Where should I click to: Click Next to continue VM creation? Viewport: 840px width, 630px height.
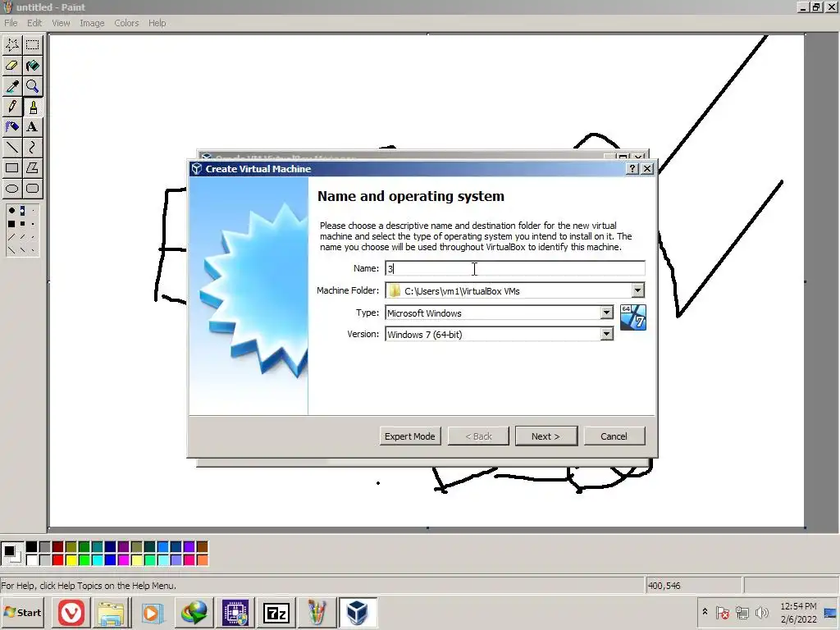pos(546,436)
